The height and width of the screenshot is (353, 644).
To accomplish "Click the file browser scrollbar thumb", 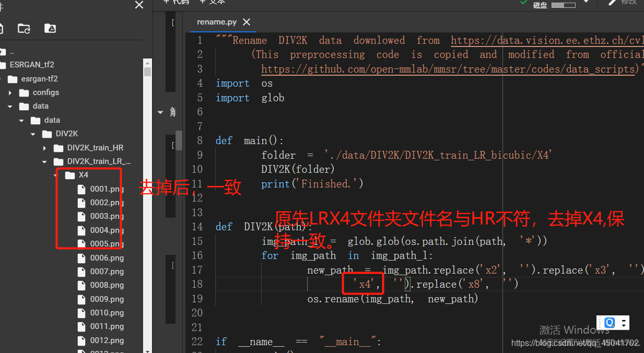I will 148,72.
